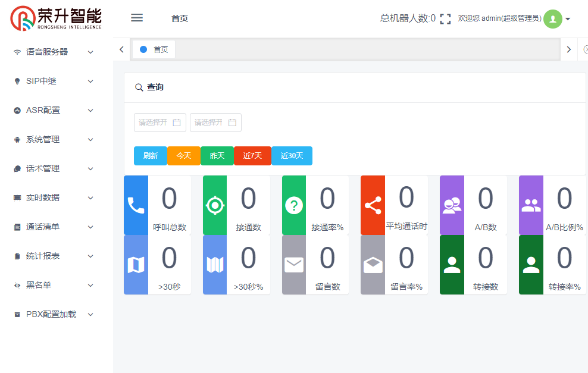Click the tab bar left scroll arrow
The height and width of the screenshot is (373, 588).
coord(121,49)
